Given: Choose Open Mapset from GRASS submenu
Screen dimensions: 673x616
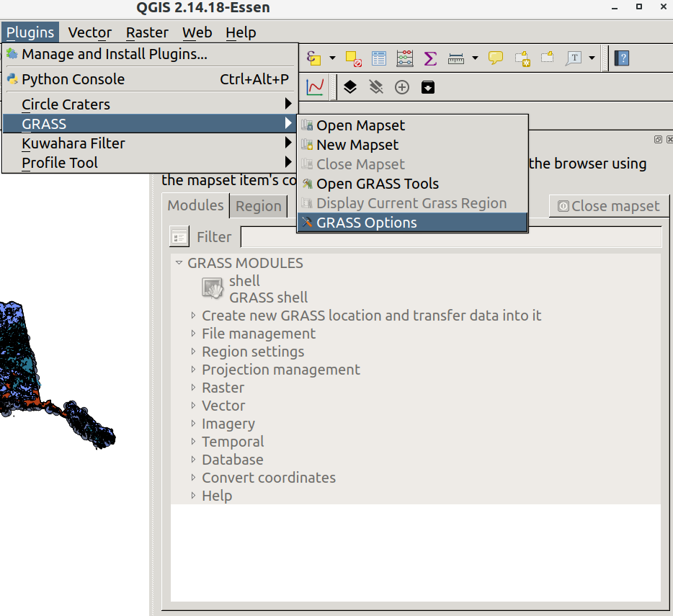Looking at the screenshot, I should point(412,125).
